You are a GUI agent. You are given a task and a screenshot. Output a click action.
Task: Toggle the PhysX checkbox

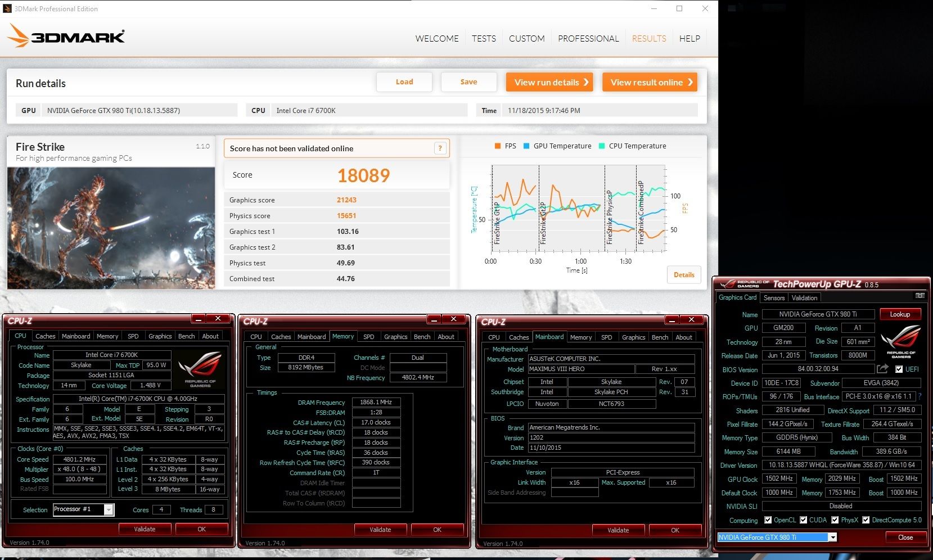tap(835, 520)
